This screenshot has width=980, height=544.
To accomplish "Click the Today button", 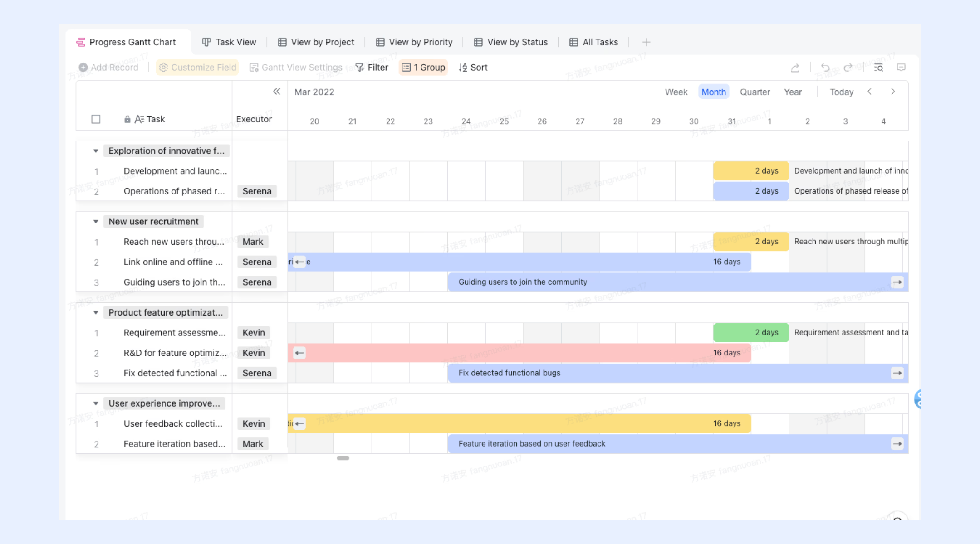I will point(841,92).
